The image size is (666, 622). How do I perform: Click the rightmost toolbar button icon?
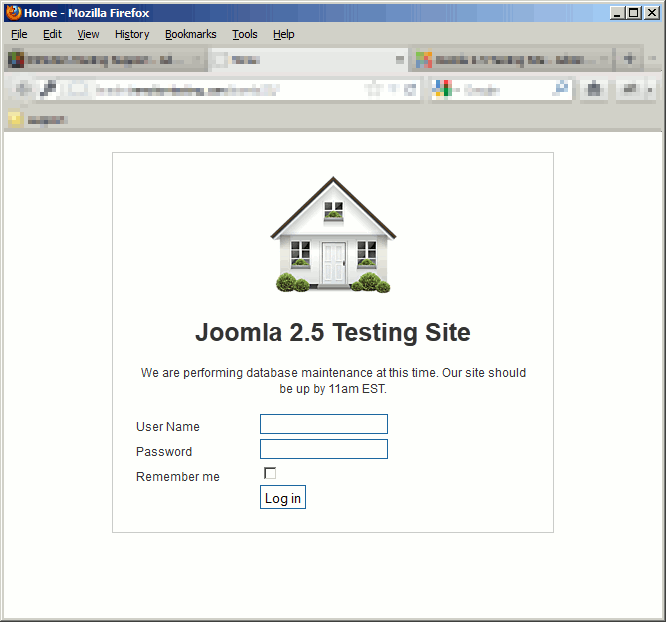629,89
